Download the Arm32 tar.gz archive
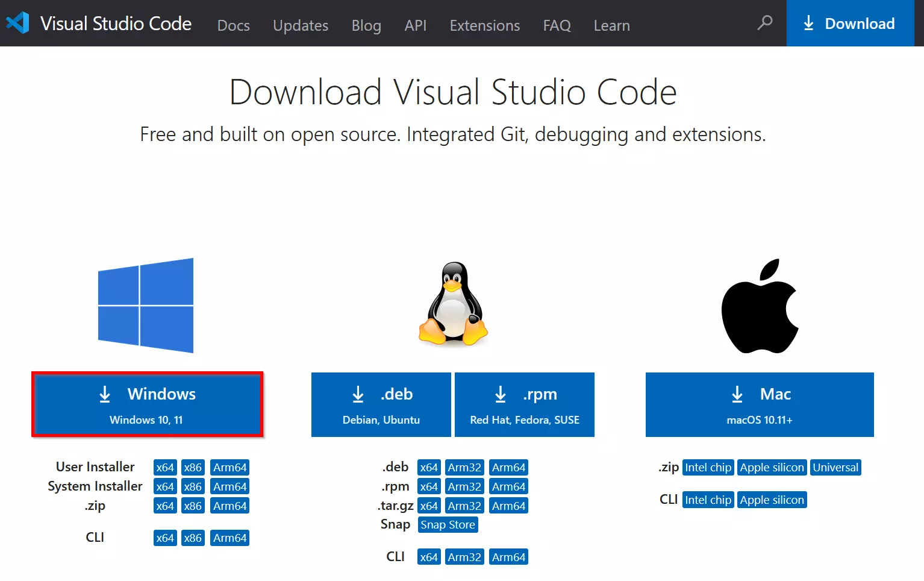The width and height of the screenshot is (924, 581). tap(464, 505)
